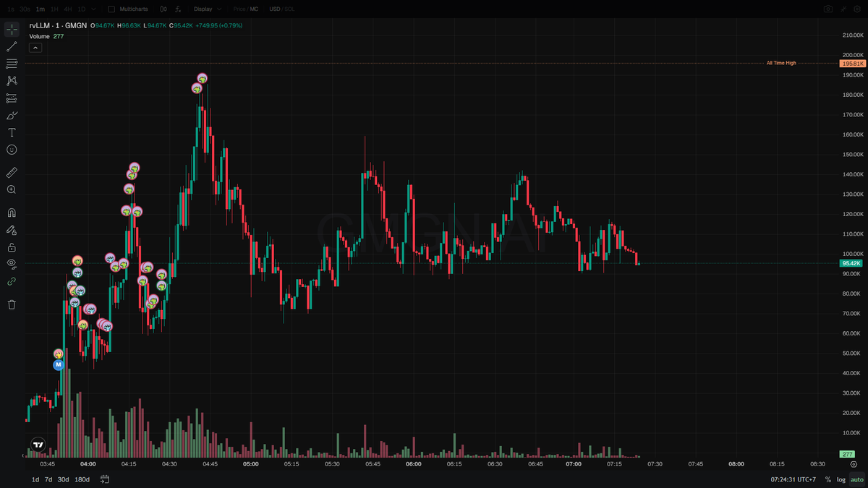This screenshot has width=868, height=488.
Task: Toggle auto scale mode
Action: (857, 479)
